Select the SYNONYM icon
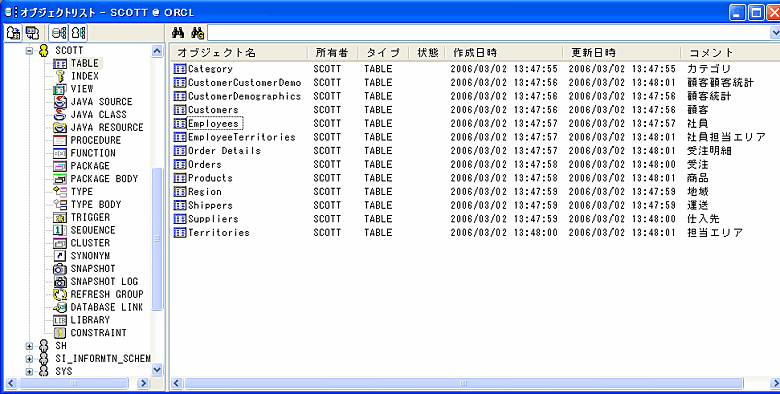This screenshot has width=780, height=394. pyautogui.click(x=60, y=256)
